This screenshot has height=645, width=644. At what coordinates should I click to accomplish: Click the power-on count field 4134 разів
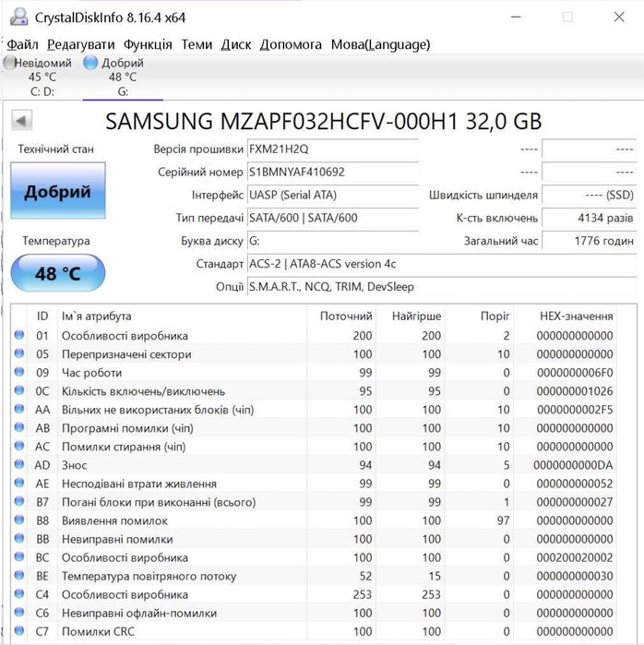(x=590, y=218)
